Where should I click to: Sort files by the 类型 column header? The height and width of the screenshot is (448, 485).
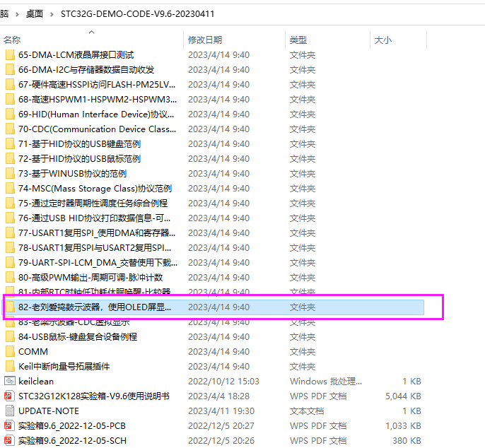click(x=298, y=40)
